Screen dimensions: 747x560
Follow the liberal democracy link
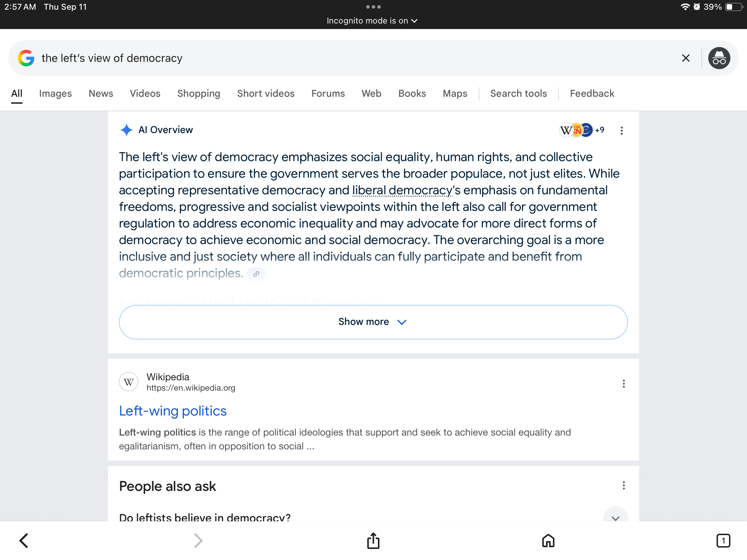coord(402,190)
